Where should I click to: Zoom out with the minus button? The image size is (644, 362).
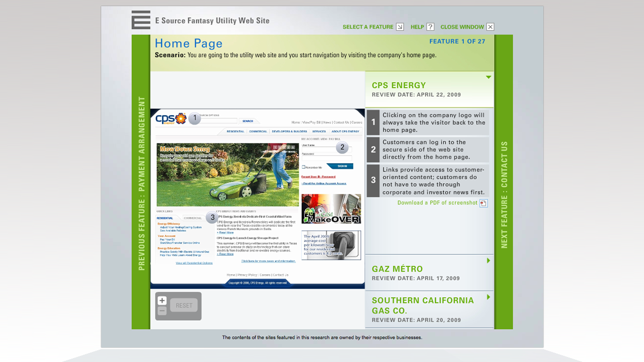162,311
